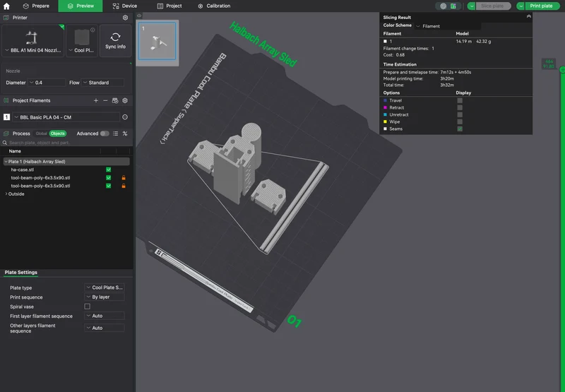Open Other layers filament sequence dropdown
The height and width of the screenshot is (392, 565).
(105, 328)
